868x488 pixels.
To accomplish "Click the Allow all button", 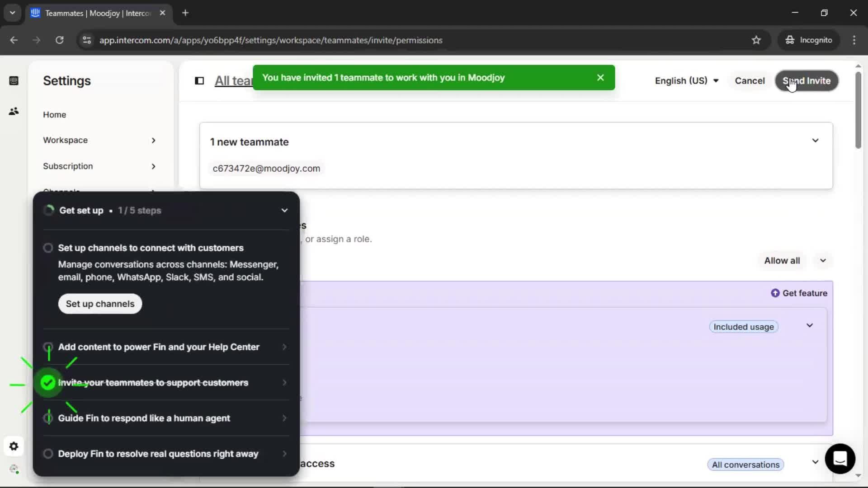I will click(x=782, y=261).
